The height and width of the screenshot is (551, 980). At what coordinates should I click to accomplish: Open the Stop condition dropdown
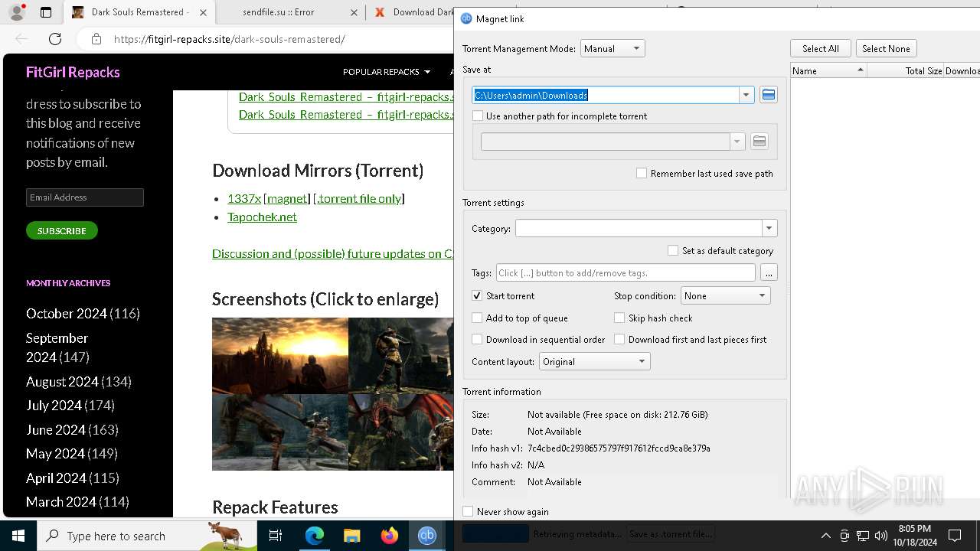[725, 295]
